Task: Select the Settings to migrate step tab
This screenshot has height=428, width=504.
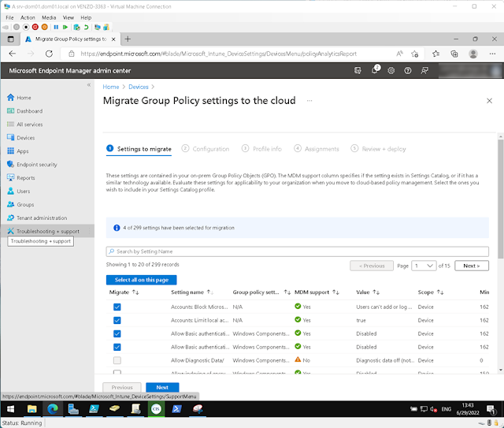Action: pyautogui.click(x=139, y=149)
